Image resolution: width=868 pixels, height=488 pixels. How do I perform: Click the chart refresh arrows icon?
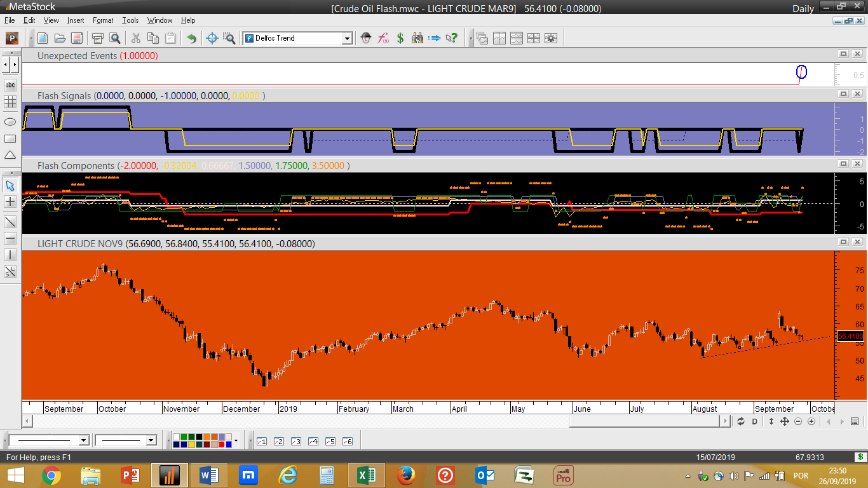coord(740,421)
